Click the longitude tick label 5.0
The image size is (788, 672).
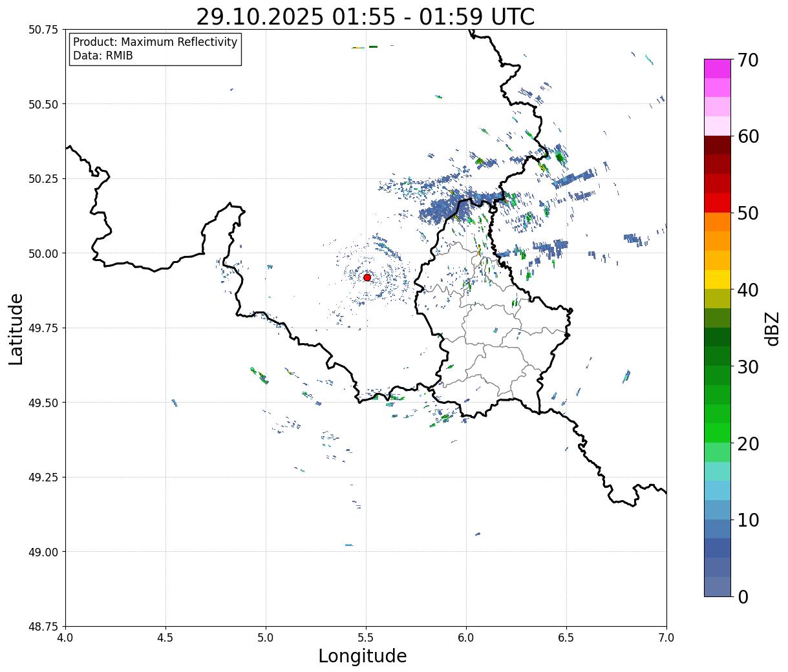pyautogui.click(x=266, y=638)
